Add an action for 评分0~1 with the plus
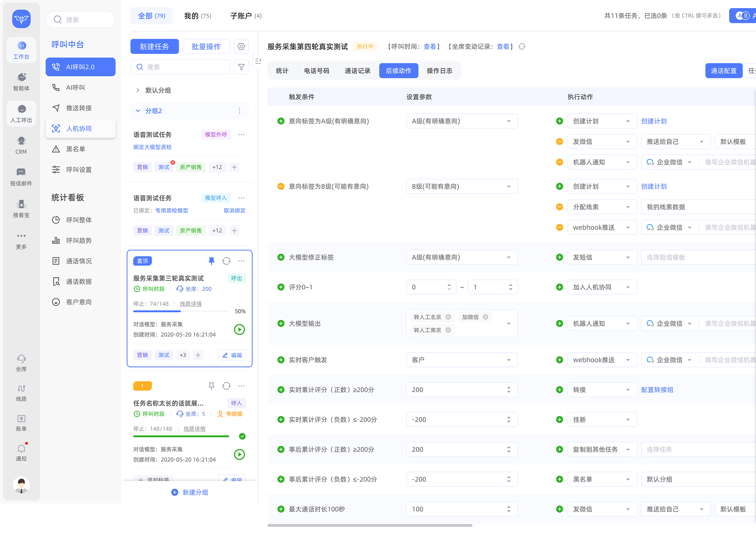 (559, 287)
